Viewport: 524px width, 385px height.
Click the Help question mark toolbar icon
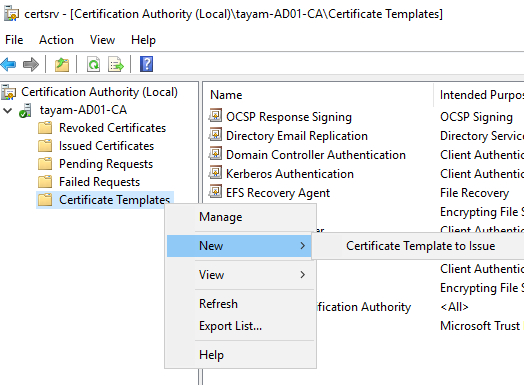[x=146, y=64]
